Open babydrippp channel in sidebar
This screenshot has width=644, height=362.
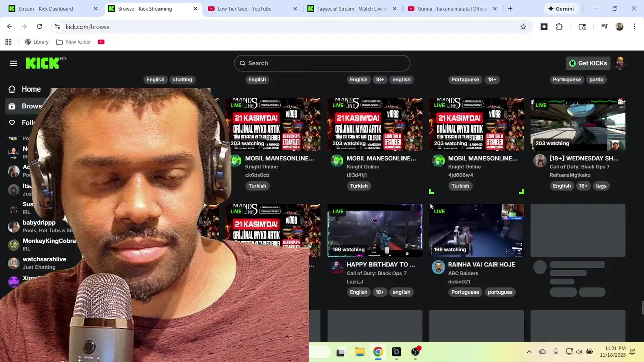(40, 226)
